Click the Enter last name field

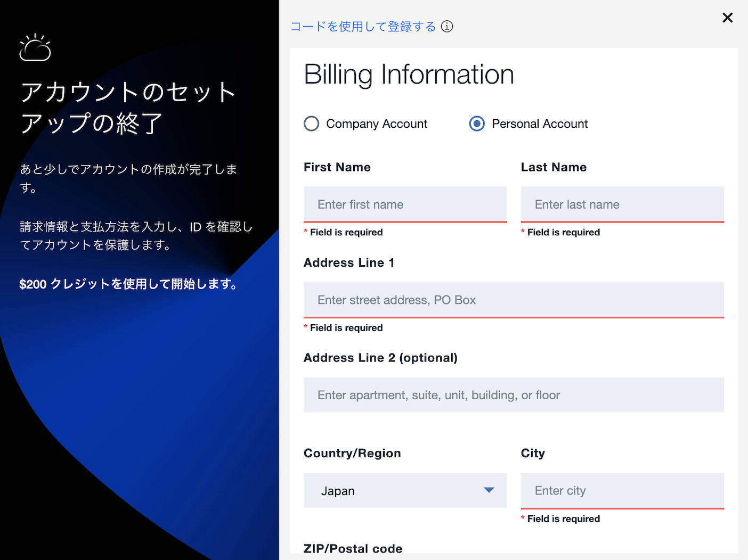tap(622, 204)
